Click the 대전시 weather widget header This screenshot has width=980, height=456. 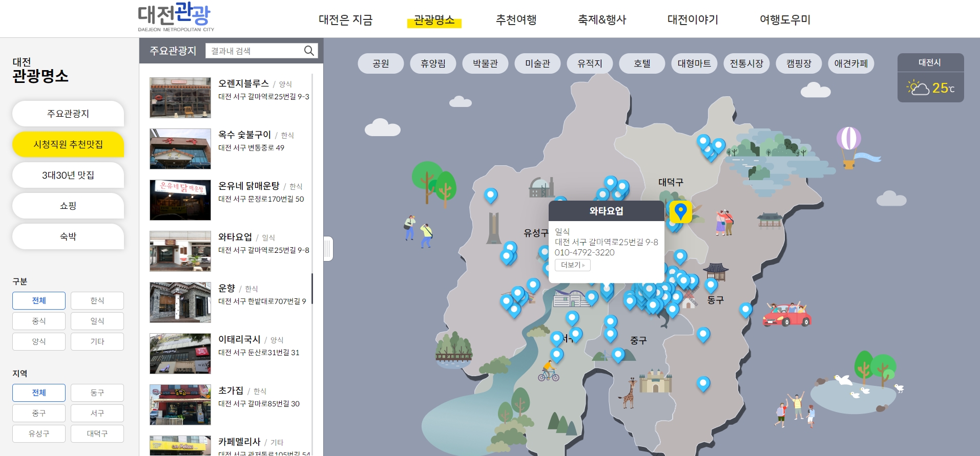tap(930, 62)
